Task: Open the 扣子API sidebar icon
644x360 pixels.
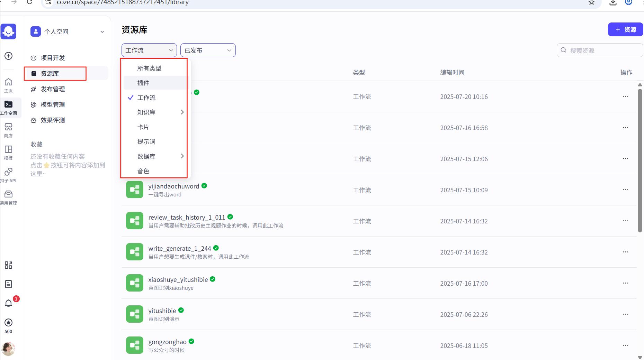Action: 8,174
